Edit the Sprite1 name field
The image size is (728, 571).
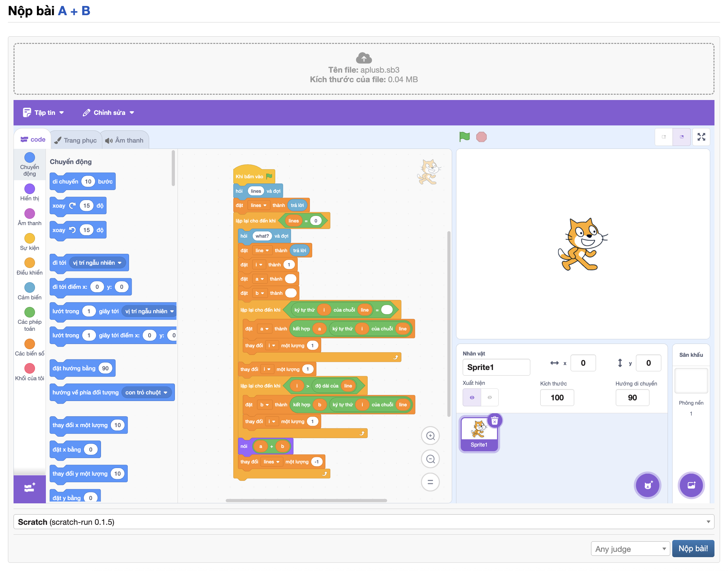tap(496, 367)
